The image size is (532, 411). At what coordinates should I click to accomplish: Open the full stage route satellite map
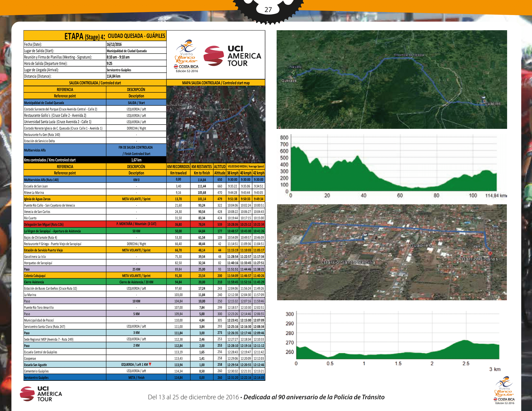tap(392, 79)
